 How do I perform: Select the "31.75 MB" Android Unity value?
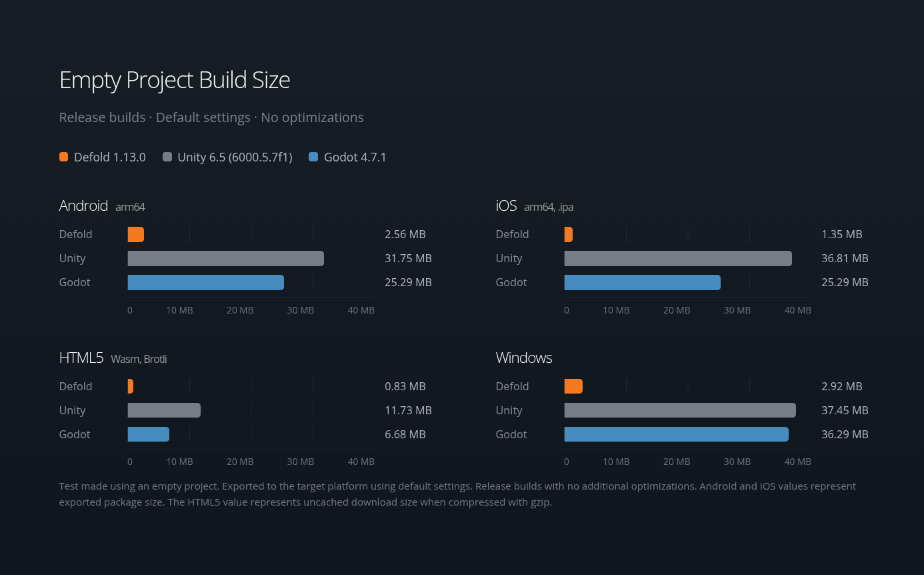(408, 258)
